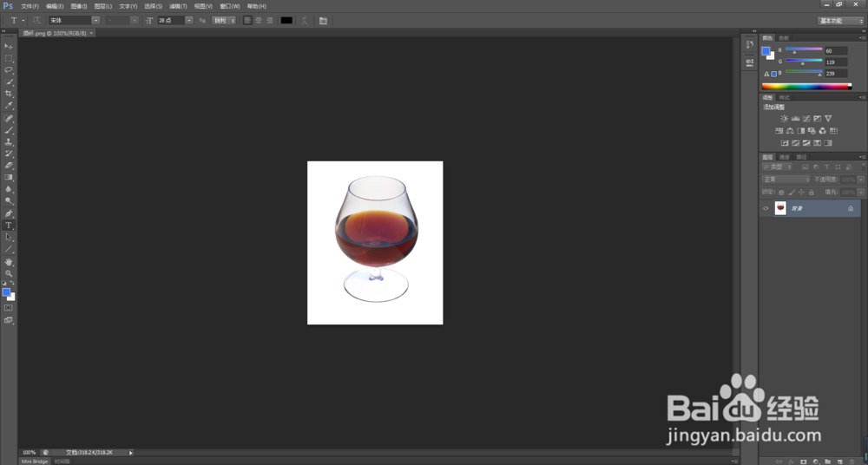Create warped text from options bar

[305, 21]
